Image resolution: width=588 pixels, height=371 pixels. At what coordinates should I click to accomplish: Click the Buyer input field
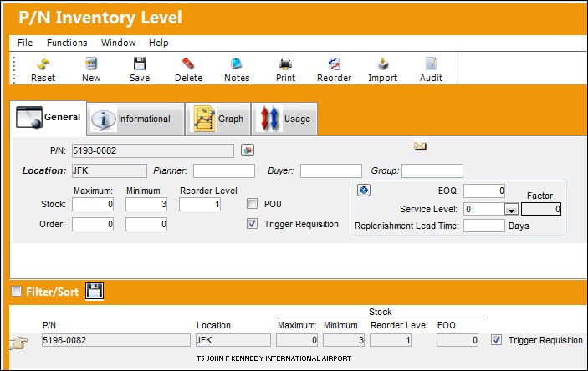click(330, 171)
